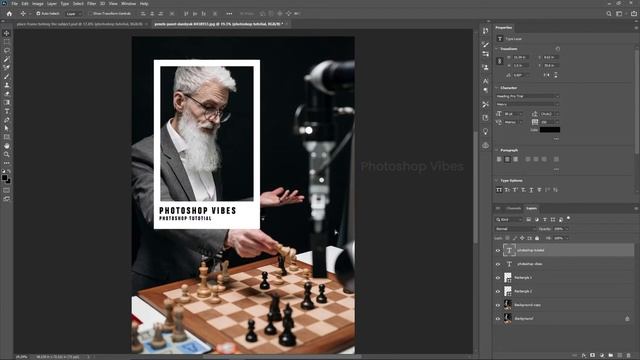Click the add layer style fx icon
The height and width of the screenshot is (360, 640).
tap(584, 356)
